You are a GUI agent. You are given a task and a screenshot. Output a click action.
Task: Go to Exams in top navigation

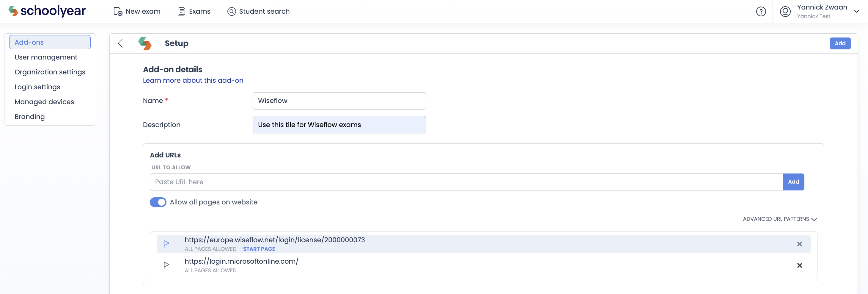point(194,12)
